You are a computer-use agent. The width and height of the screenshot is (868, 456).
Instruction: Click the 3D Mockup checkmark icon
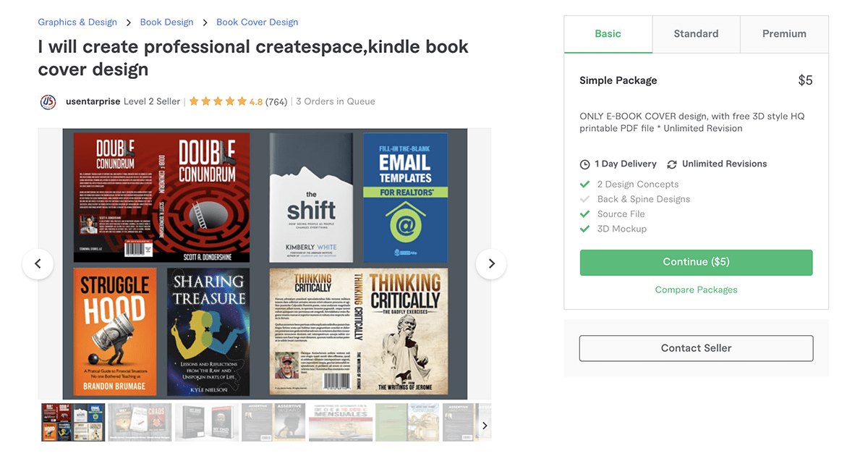pos(585,229)
